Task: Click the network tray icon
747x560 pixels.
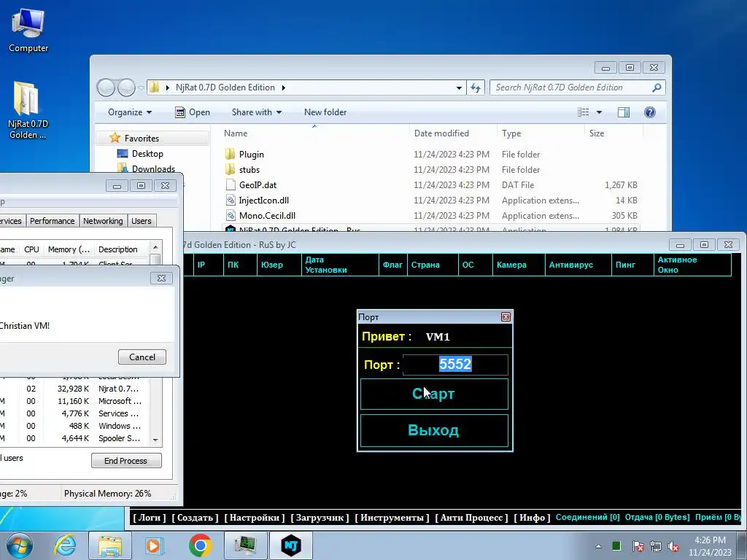Action: [656, 546]
